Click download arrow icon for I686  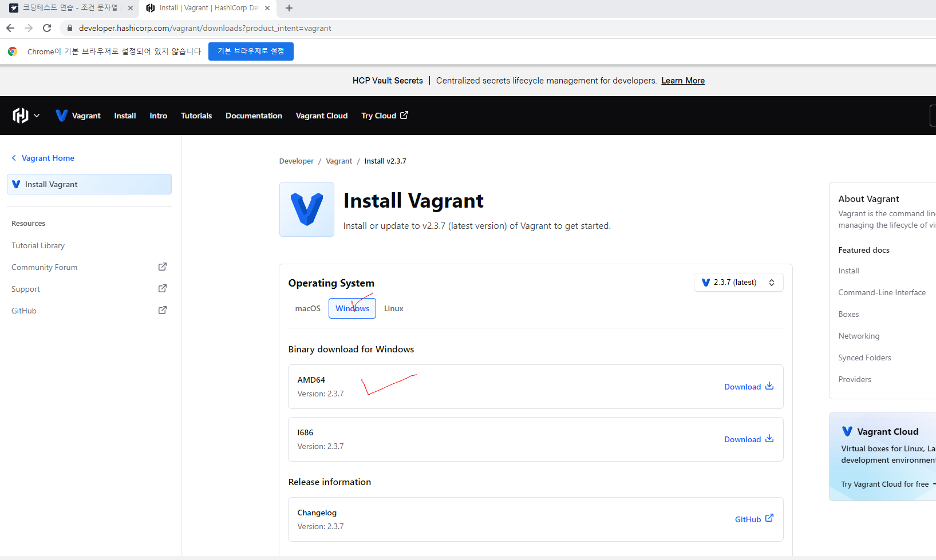pos(769,439)
